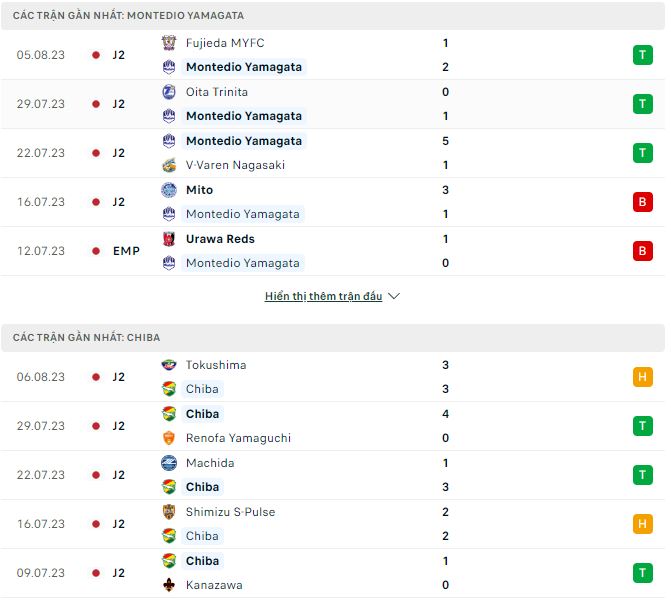Expand more matches via 'Hiển thị thêm trận đấu'

point(324,297)
